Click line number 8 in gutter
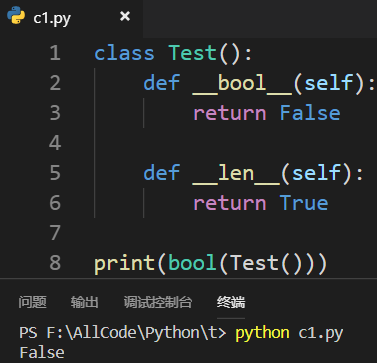The image size is (377, 363). (x=55, y=263)
